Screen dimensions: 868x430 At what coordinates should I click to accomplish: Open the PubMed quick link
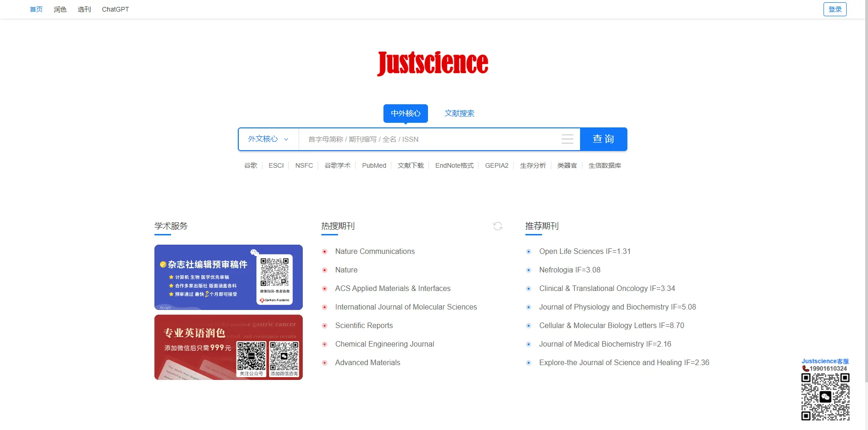(x=374, y=165)
